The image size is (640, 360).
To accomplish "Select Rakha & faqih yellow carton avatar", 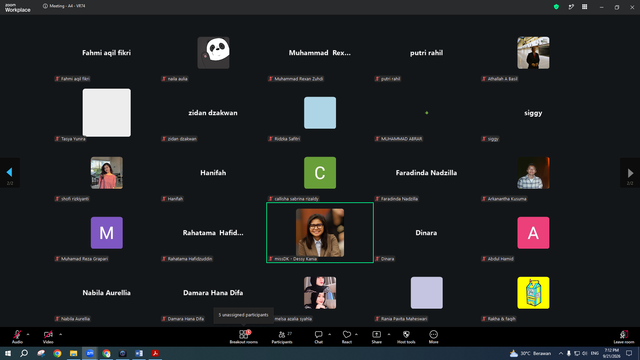I will tap(533, 293).
